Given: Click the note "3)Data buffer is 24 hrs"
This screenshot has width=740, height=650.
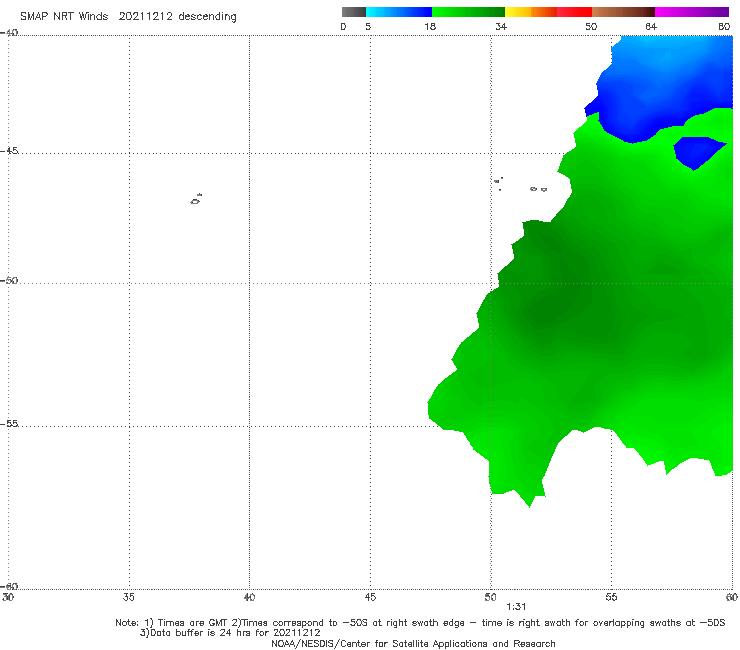Looking at the screenshot, I should point(230,633).
